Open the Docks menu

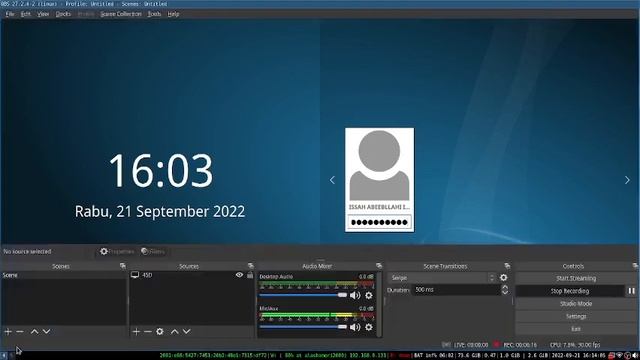(63, 14)
